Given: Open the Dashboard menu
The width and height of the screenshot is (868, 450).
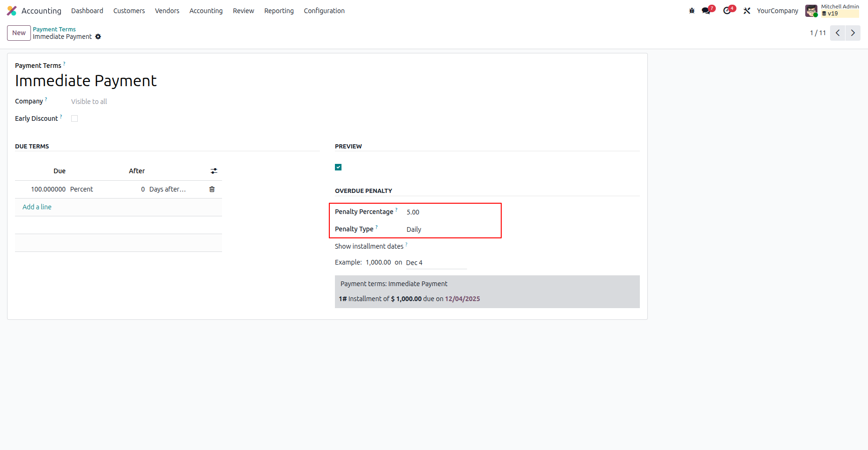Looking at the screenshot, I should (87, 11).
